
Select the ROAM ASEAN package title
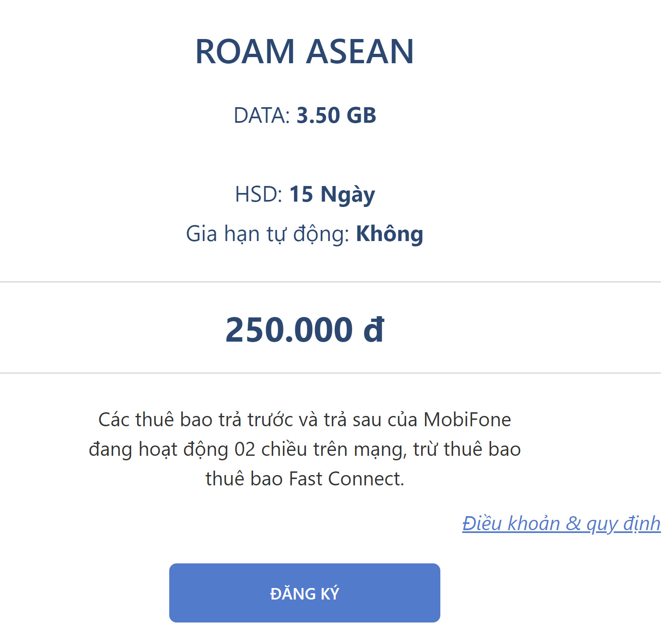[304, 51]
